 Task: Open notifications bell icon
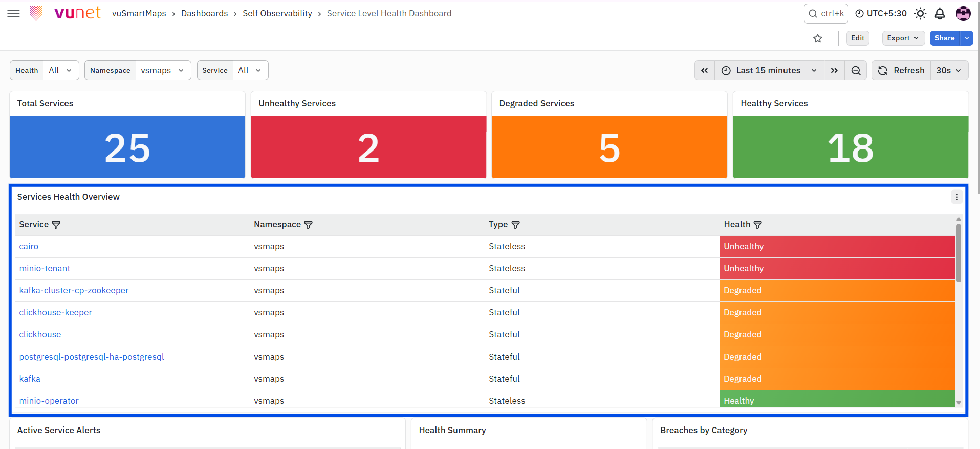coord(940,14)
